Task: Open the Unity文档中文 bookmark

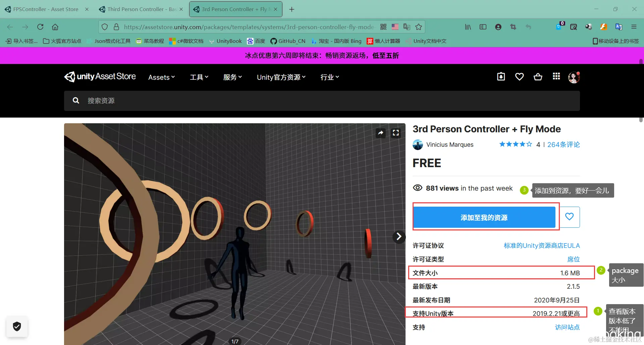Action: click(426, 41)
